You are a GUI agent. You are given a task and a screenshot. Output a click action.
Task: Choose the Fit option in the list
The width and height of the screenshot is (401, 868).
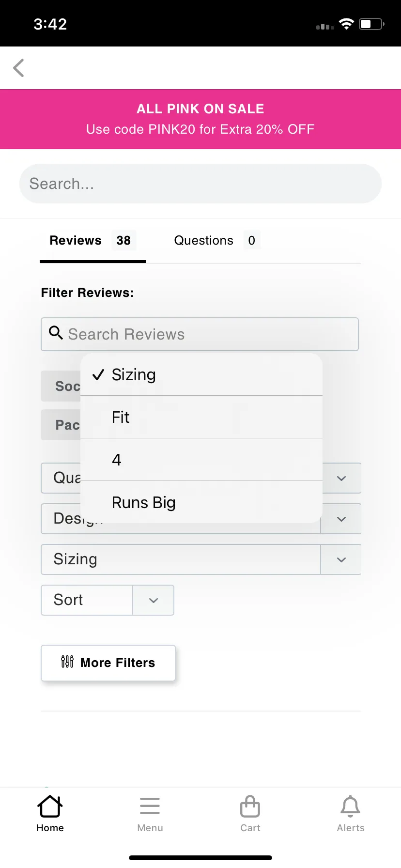pos(201,417)
